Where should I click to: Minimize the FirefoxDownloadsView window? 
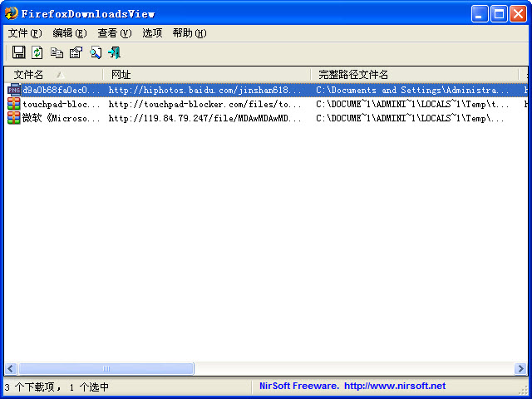tap(480, 14)
